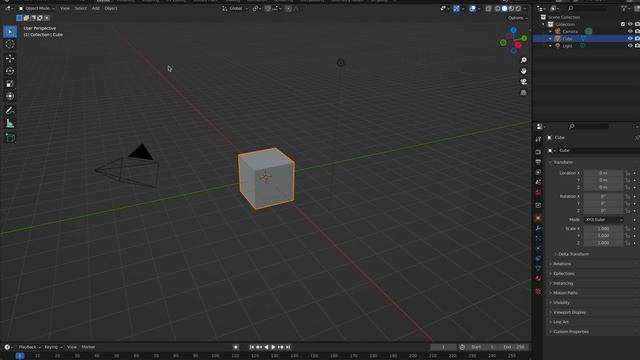Select the Add Cube tool

point(10,138)
